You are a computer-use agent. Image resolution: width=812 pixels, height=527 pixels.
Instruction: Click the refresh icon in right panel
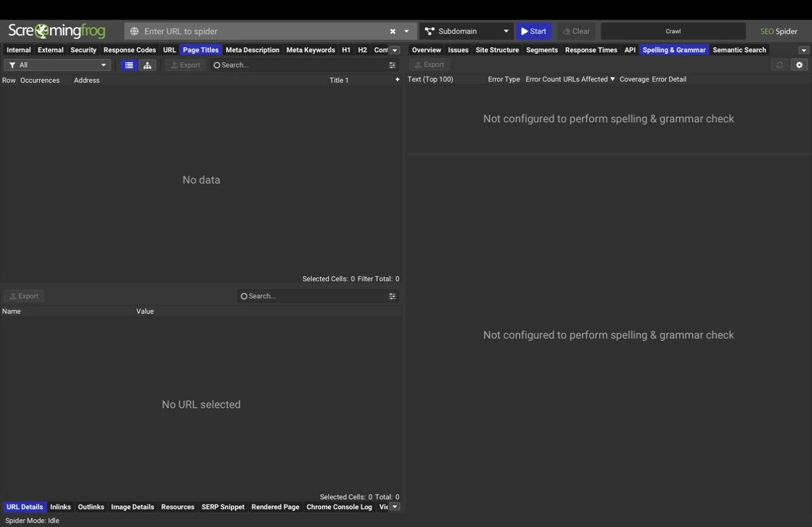(779, 65)
